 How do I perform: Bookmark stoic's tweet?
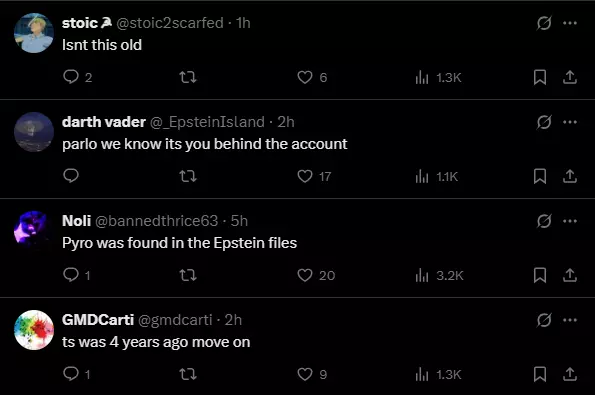(x=540, y=77)
